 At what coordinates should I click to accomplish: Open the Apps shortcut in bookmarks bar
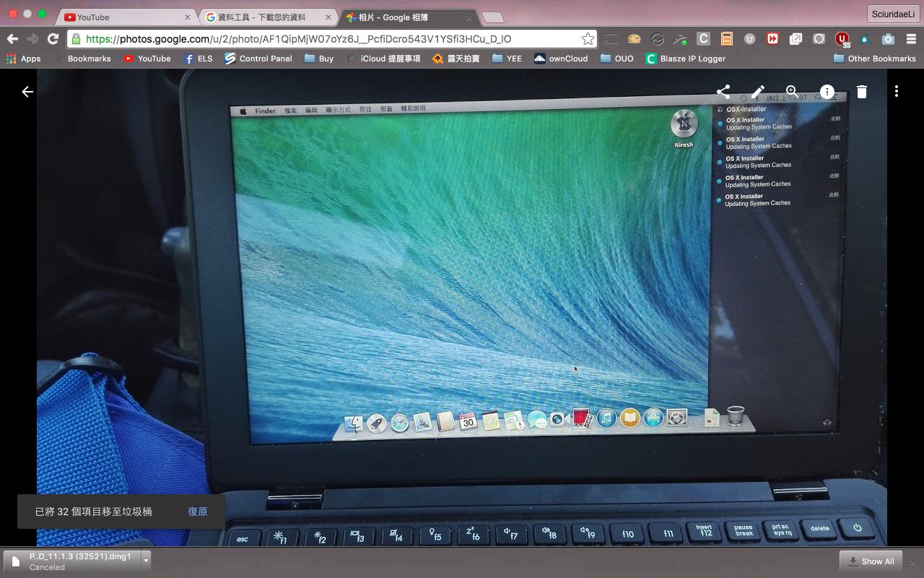pyautogui.click(x=23, y=59)
